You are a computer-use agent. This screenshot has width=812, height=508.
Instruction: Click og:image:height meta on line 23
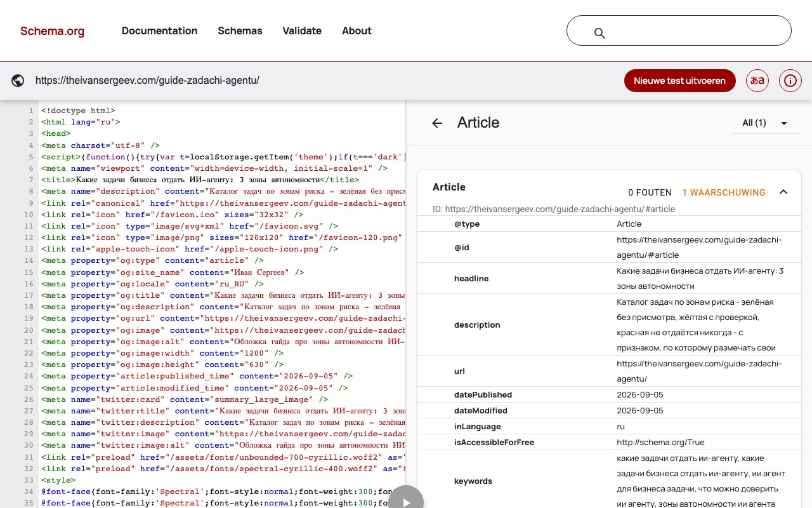[x=162, y=364]
